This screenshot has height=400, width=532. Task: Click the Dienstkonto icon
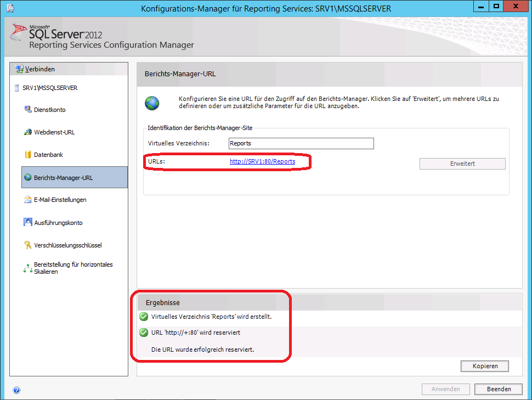(x=28, y=109)
